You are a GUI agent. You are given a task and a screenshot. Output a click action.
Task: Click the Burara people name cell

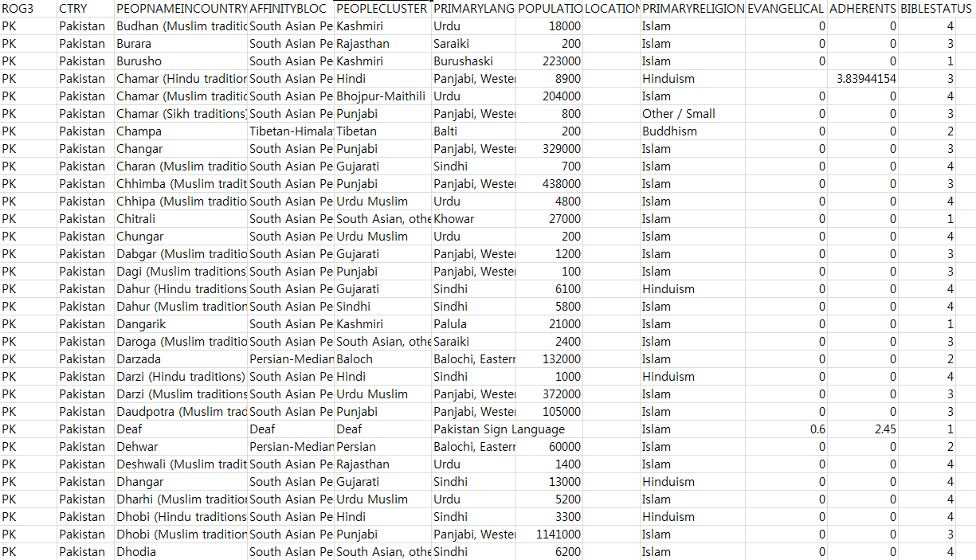coord(181,44)
